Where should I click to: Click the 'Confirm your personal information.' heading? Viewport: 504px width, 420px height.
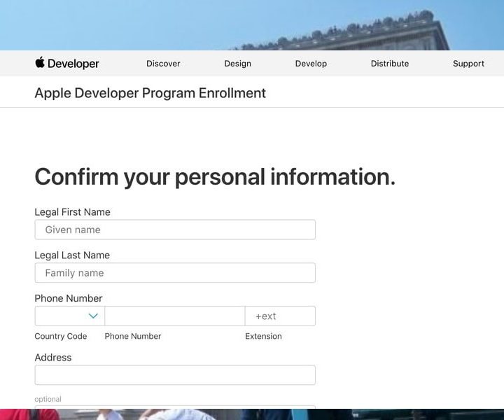215,176
